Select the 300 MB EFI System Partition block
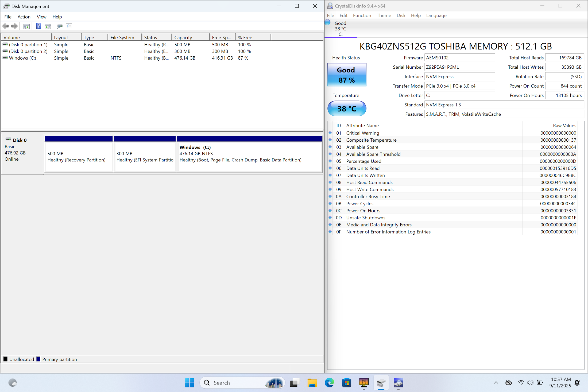This screenshot has width=588, height=392. point(145,157)
